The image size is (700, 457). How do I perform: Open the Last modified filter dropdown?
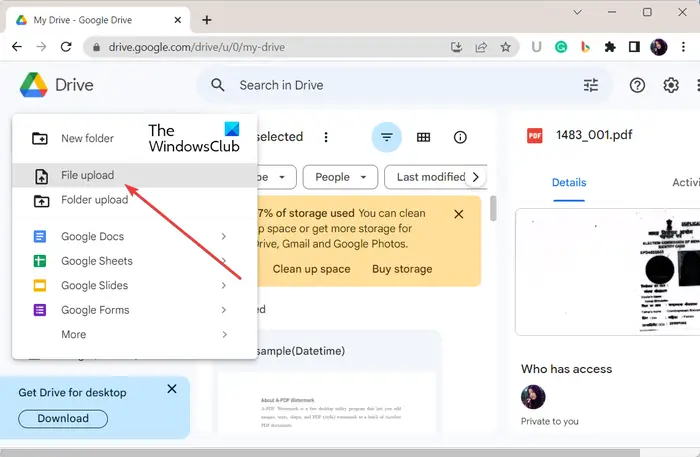tap(431, 177)
